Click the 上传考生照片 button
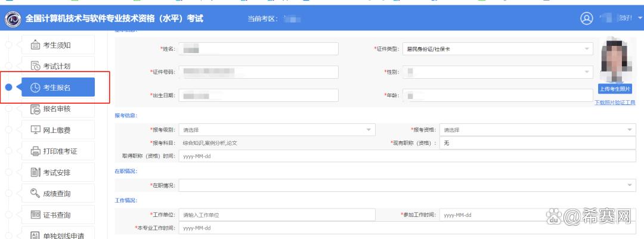Screen dimensions: 644x239 [x=615, y=89]
